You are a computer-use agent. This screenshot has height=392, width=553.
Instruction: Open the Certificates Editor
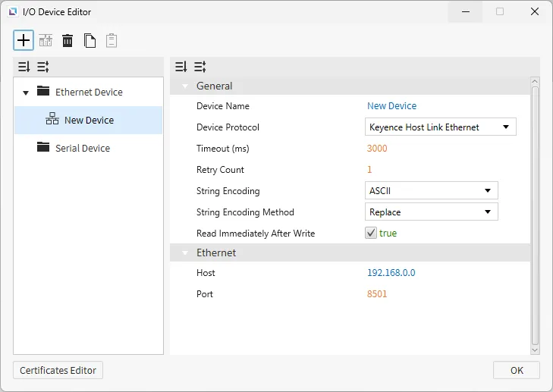coord(58,370)
